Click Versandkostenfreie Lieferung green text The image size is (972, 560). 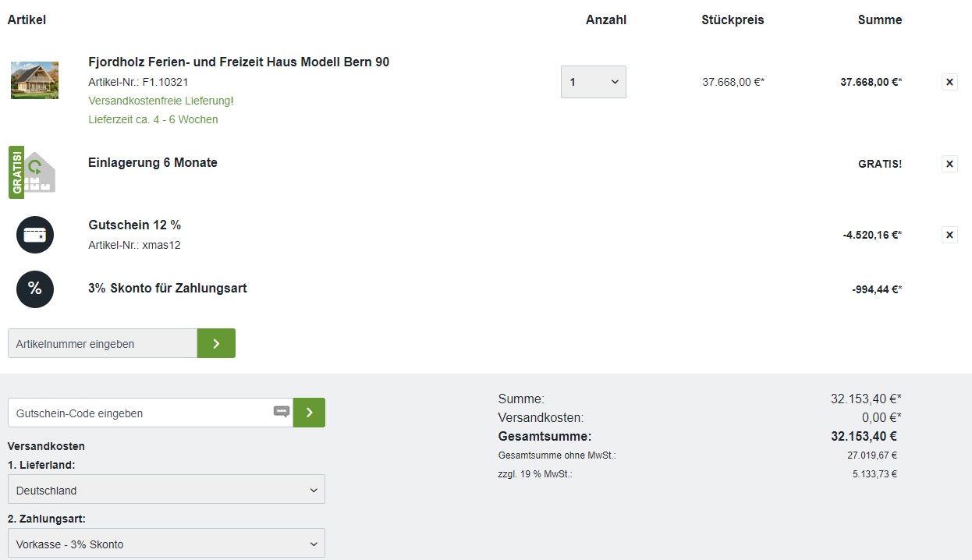(x=161, y=101)
